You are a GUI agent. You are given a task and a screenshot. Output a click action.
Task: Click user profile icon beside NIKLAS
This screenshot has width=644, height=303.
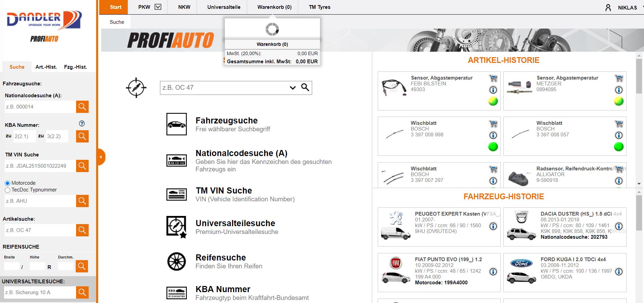pos(608,7)
